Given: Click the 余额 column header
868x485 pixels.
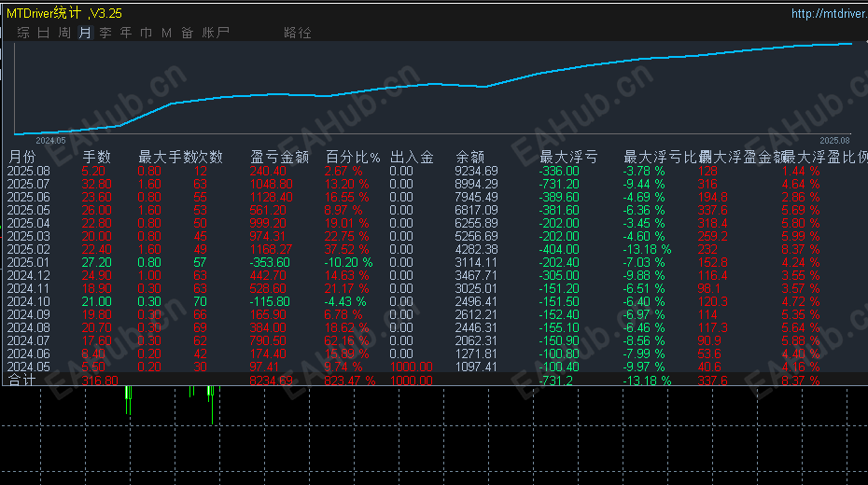Looking at the screenshot, I should click(x=470, y=157).
